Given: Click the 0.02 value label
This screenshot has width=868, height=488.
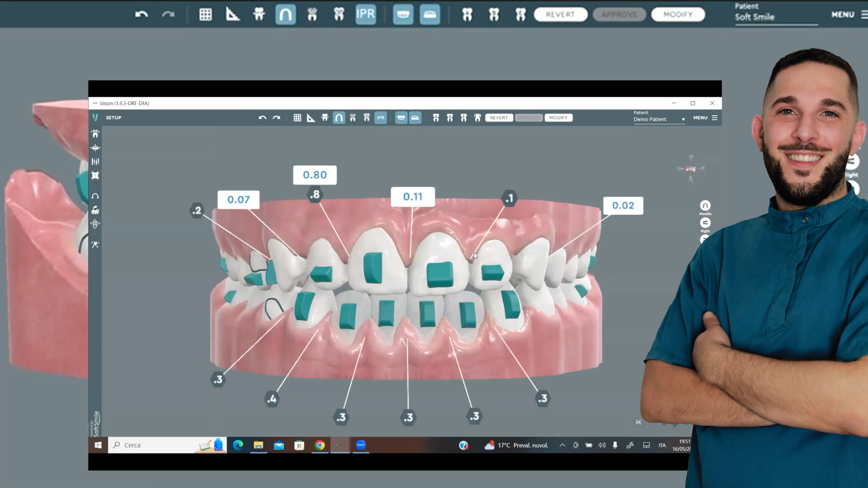Looking at the screenshot, I should 623,206.
